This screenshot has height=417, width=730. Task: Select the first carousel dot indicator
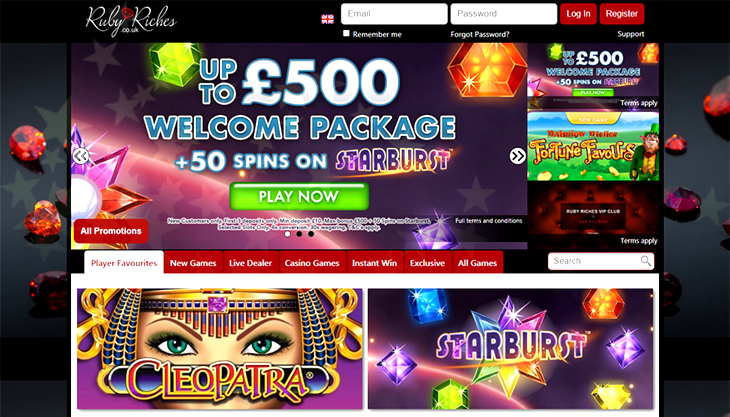point(288,234)
